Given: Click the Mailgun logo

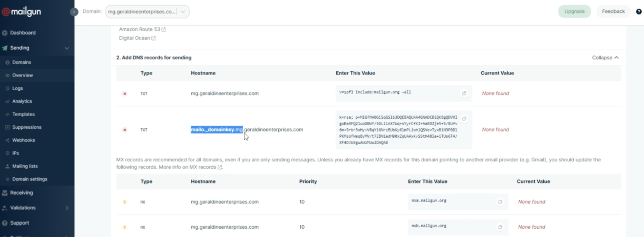Looking at the screenshot, I should click(21, 11).
